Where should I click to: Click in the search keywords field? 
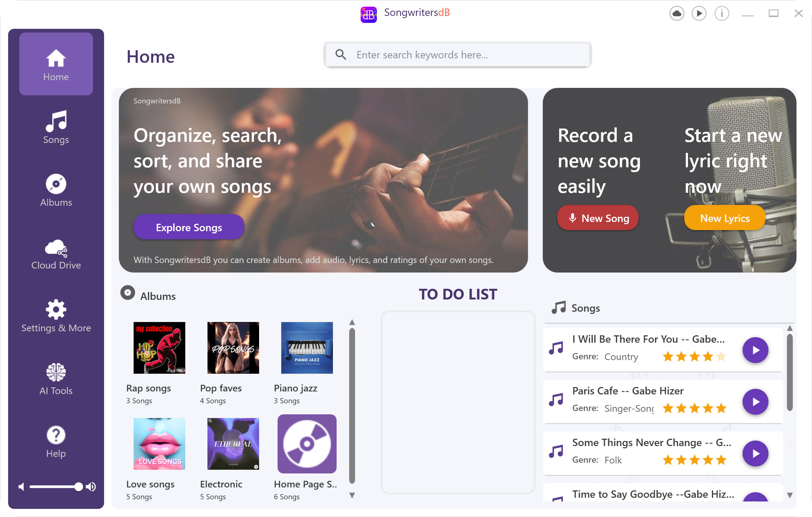point(458,55)
